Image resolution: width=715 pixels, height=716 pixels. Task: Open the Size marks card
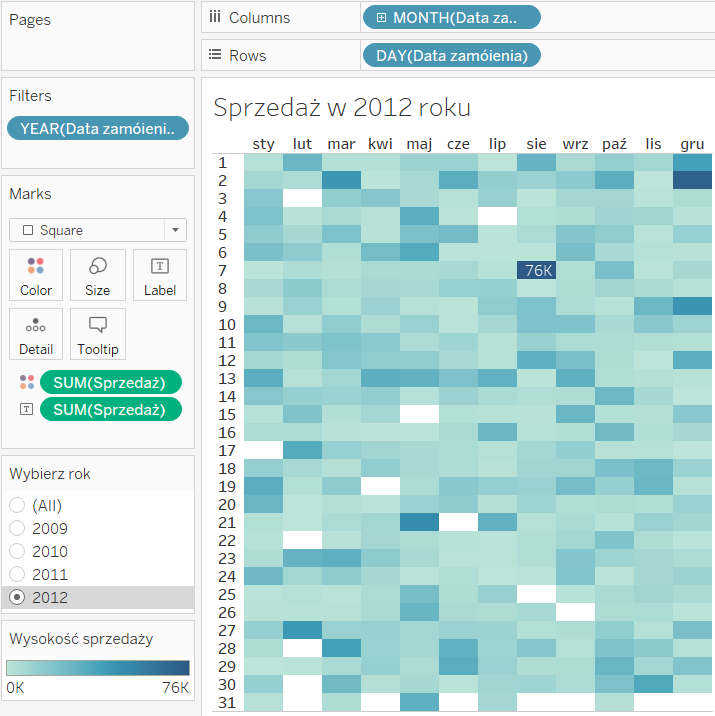pos(98,275)
